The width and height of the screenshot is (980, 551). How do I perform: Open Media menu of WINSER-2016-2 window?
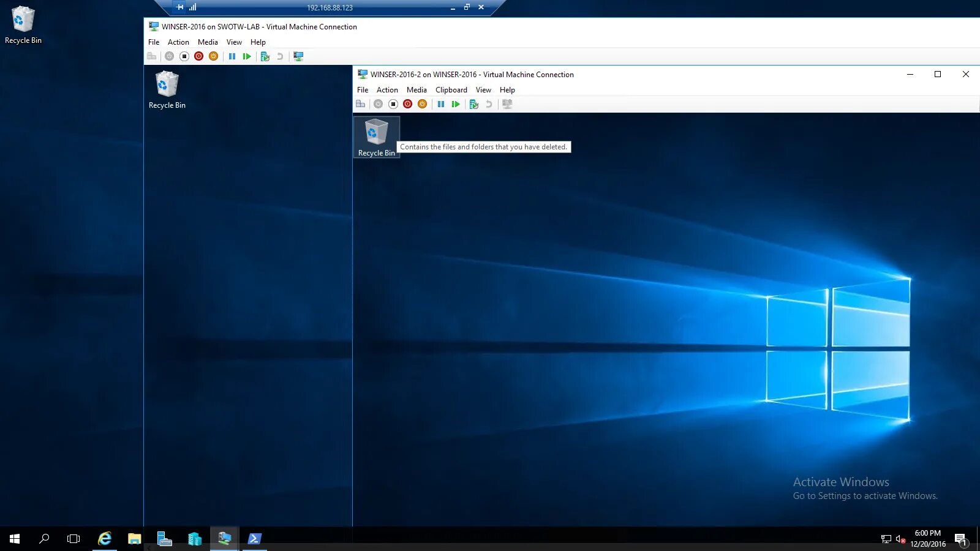coord(417,90)
